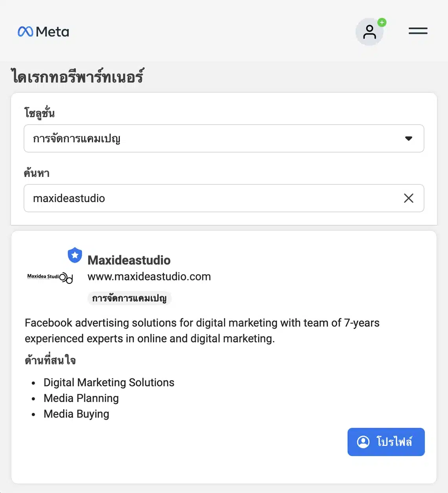Expand the โซลูชั่น dropdown arrow
Viewport: 448px width, 493px height.
(409, 138)
